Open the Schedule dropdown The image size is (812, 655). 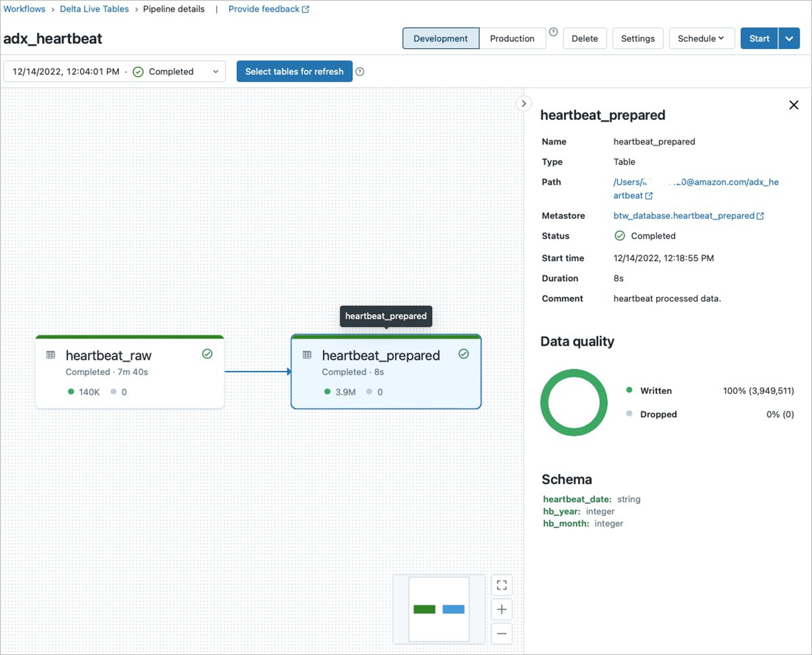pos(701,38)
